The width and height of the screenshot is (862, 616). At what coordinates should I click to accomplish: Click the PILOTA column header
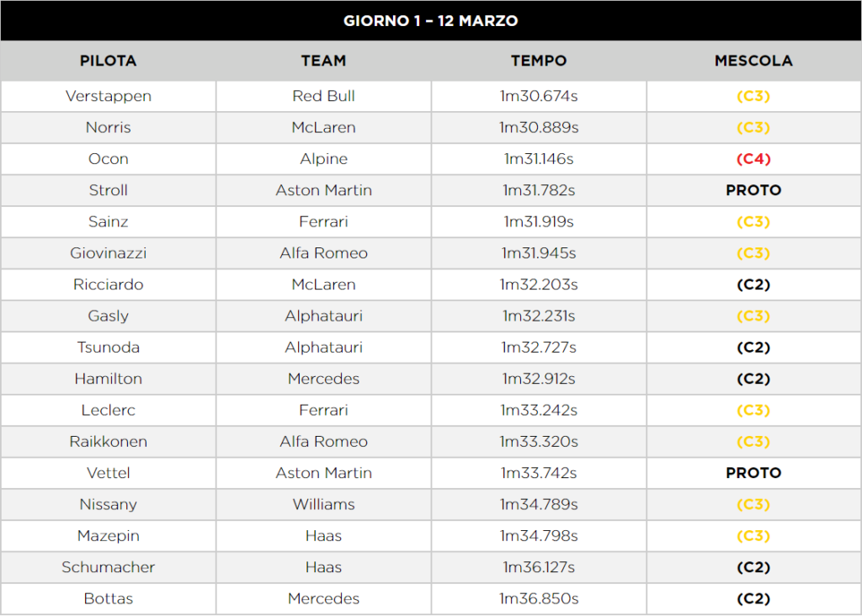108,61
